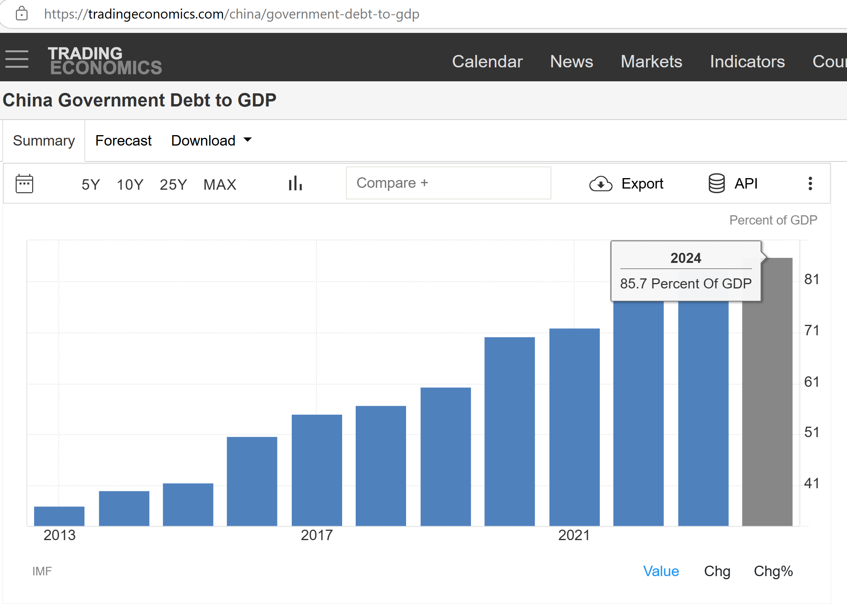The height and width of the screenshot is (616, 847).
Task: Change chart type with bar chart icon
Action: 295,184
